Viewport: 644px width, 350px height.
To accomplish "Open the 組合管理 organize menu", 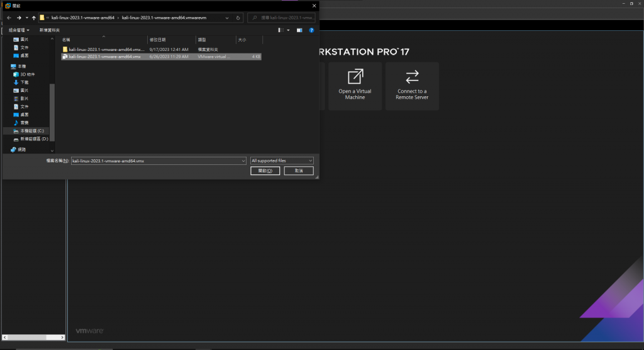I will pyautogui.click(x=19, y=30).
